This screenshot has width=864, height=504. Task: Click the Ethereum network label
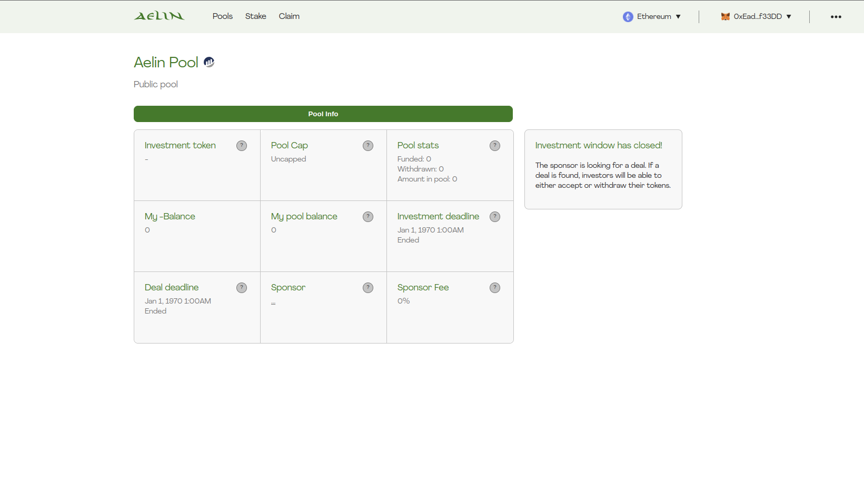pyautogui.click(x=654, y=17)
